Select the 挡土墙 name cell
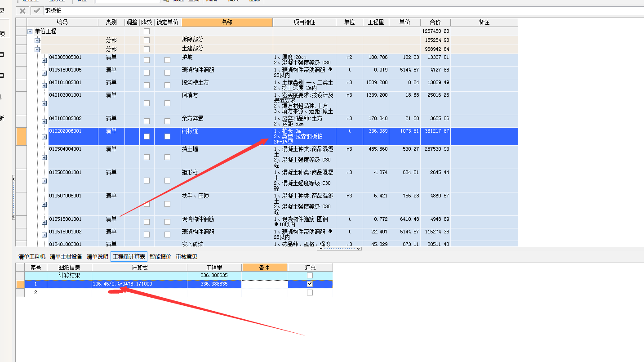The image size is (644, 362). [x=227, y=157]
